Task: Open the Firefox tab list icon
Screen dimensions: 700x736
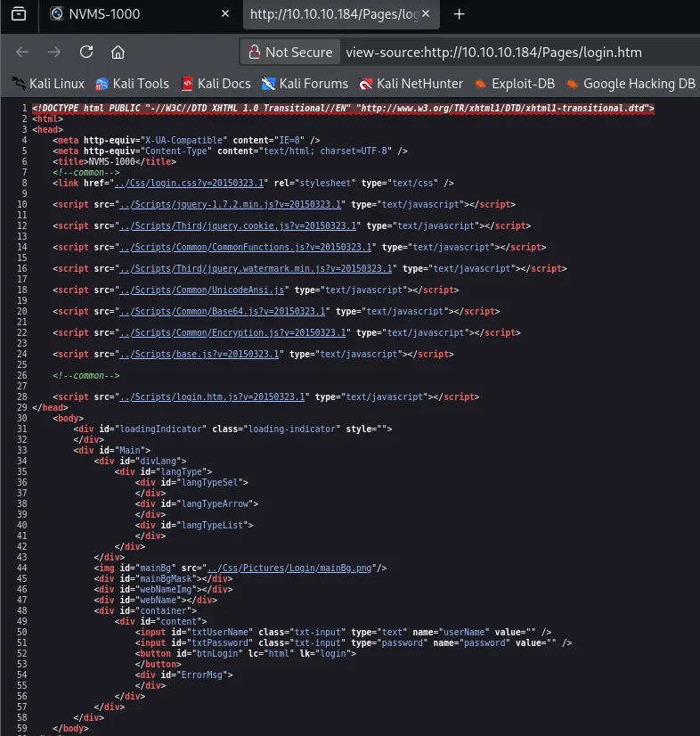Action: pyautogui.click(x=19, y=14)
